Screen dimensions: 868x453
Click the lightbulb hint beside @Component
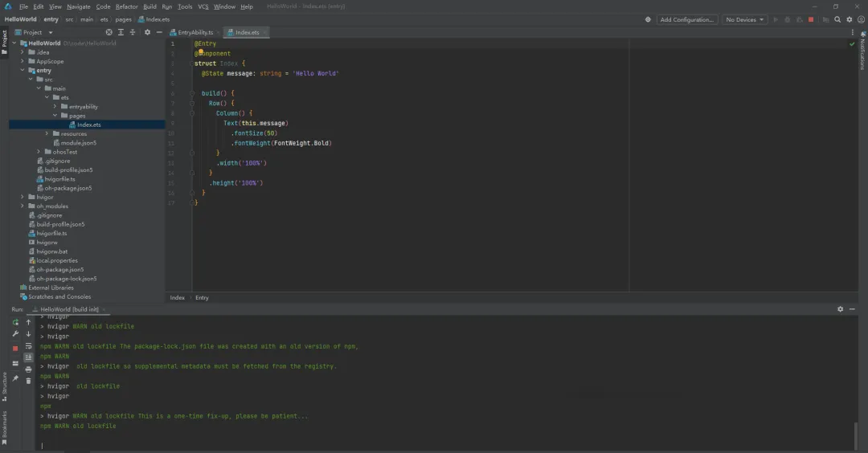point(201,52)
